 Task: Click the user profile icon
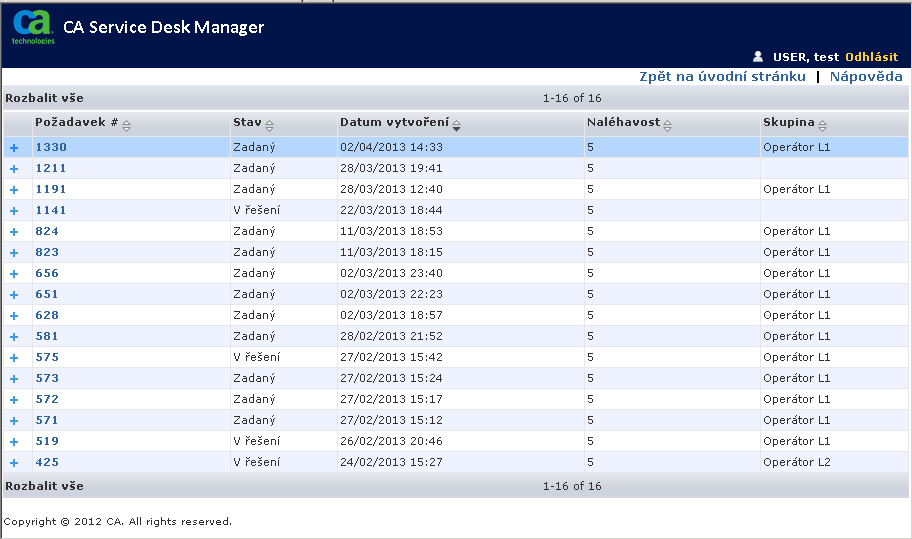[x=758, y=56]
